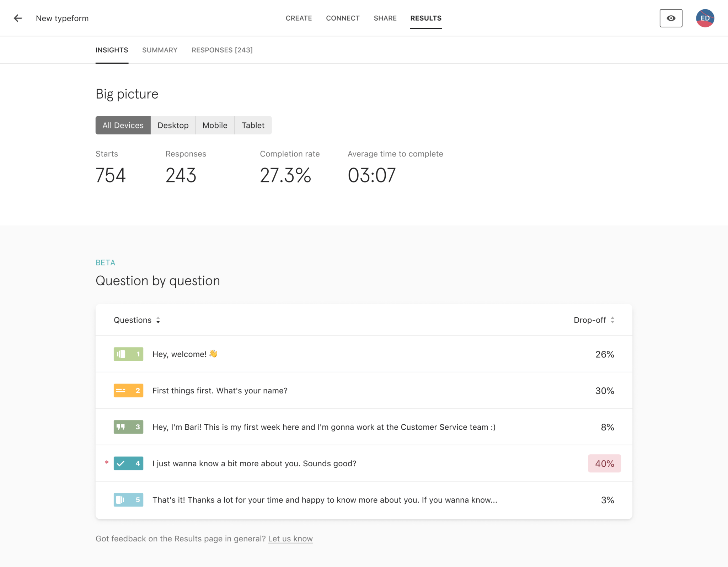Screen dimensions: 728x567
Task: Click the CREATE navigation item
Action: (x=299, y=18)
